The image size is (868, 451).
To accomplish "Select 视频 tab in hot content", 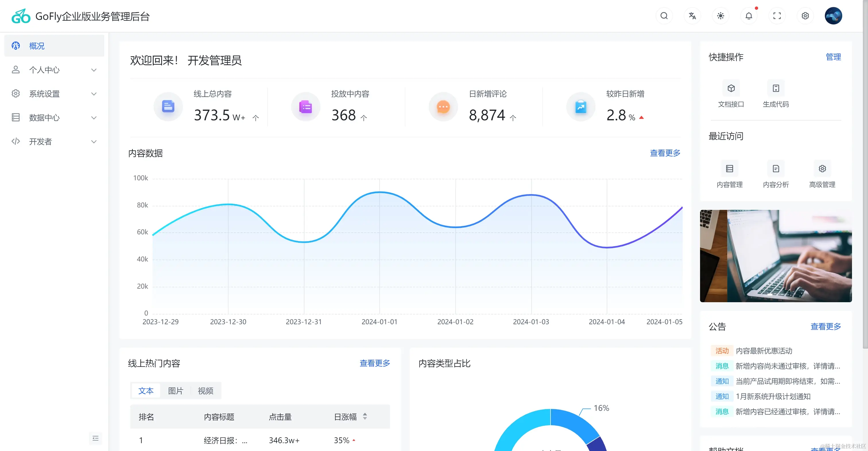I will [206, 391].
